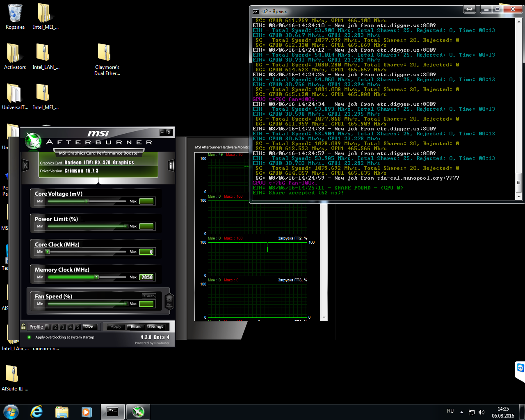Screen dimensions: 525x420
Task: Click the st2 console window title icon
Action: [x=256, y=11]
